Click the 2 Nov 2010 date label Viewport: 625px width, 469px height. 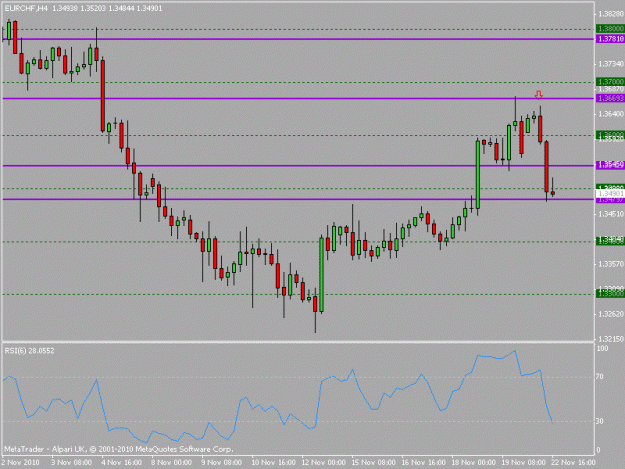[x=20, y=462]
